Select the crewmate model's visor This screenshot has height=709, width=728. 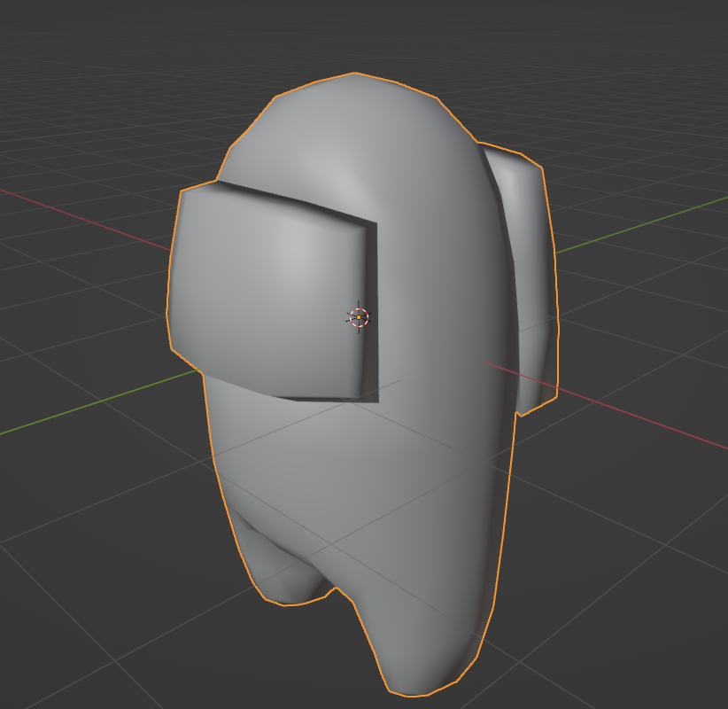[273, 292]
